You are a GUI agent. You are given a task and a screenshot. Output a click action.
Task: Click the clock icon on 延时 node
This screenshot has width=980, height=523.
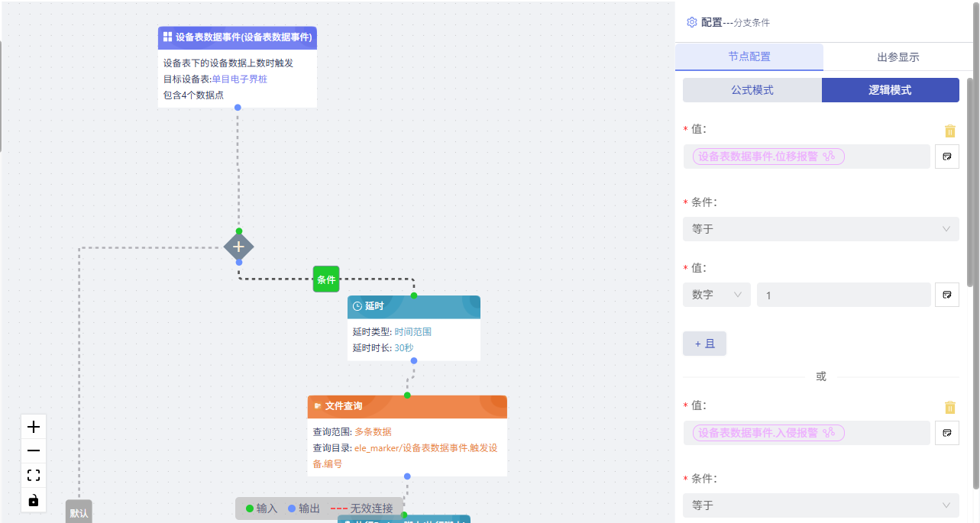point(357,306)
